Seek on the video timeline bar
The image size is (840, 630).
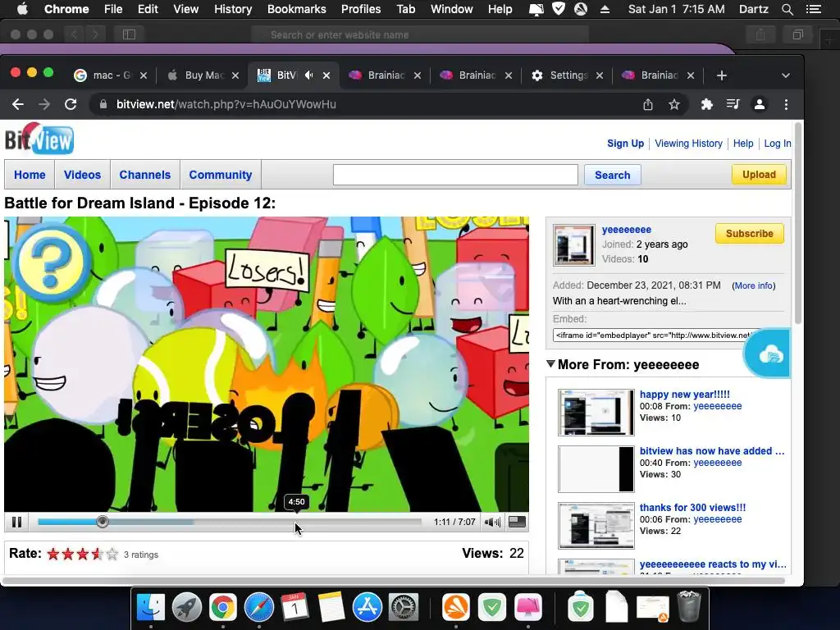point(230,522)
